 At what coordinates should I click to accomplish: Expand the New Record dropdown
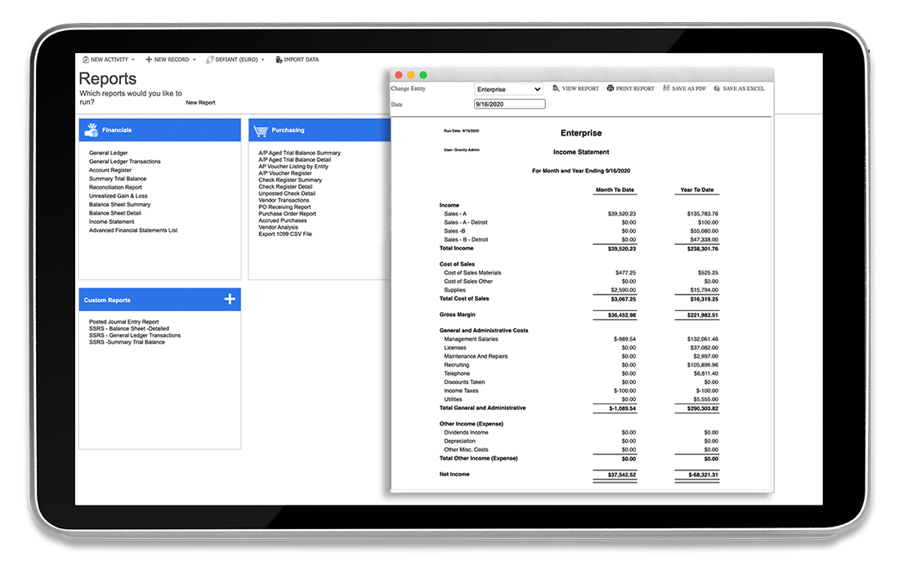point(171,60)
